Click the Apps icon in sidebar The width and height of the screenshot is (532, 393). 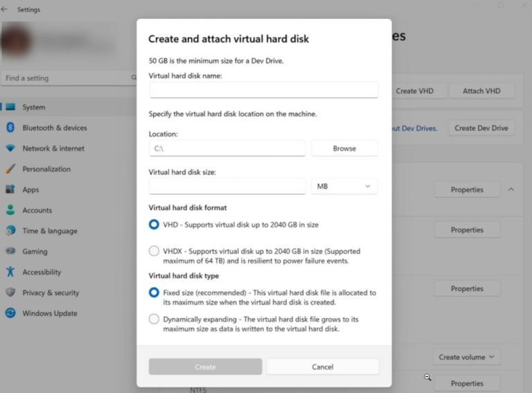click(x=10, y=189)
